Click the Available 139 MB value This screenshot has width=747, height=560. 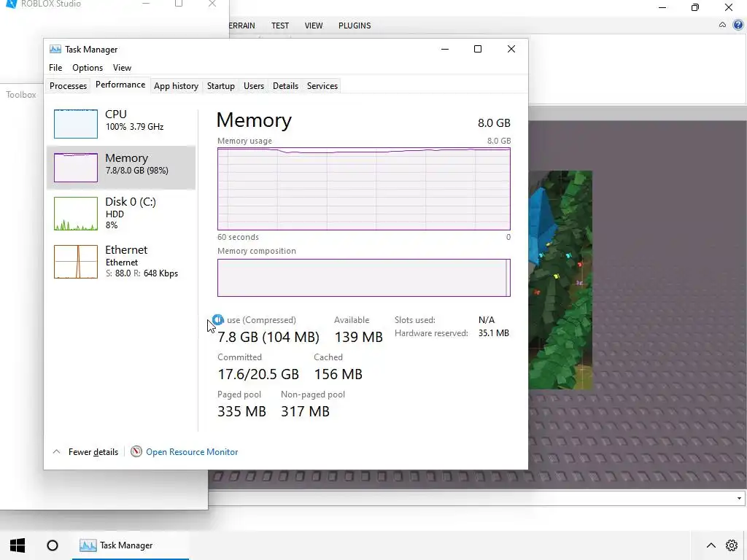[x=358, y=337]
